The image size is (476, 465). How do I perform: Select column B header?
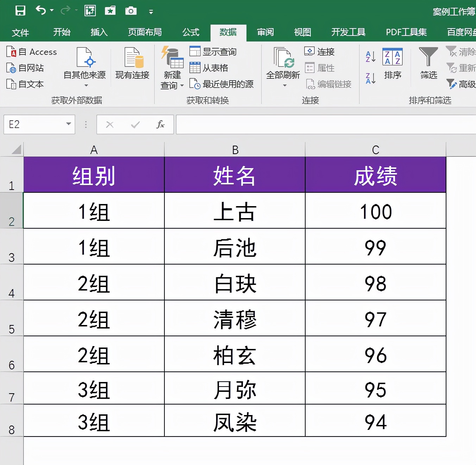coord(235,149)
